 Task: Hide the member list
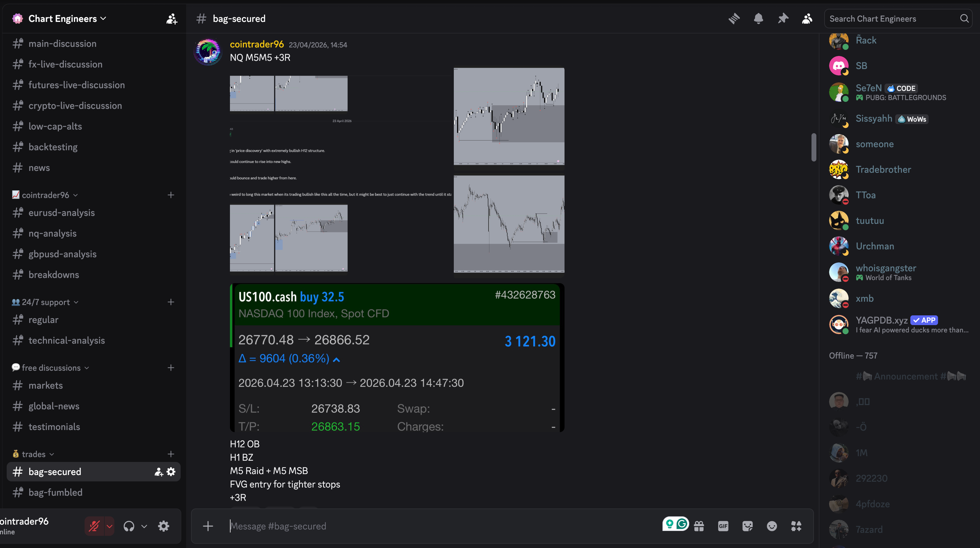coord(807,19)
